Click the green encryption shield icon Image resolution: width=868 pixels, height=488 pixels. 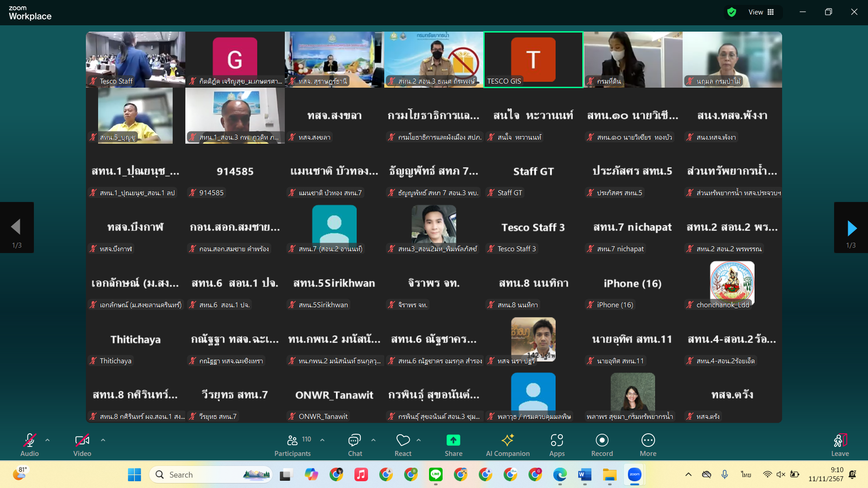731,12
